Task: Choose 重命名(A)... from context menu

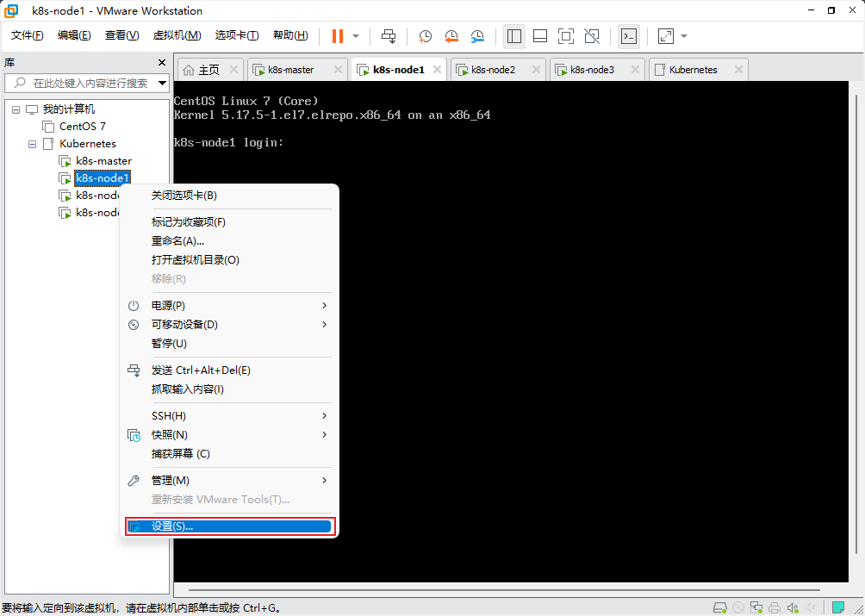Action: tap(229, 241)
